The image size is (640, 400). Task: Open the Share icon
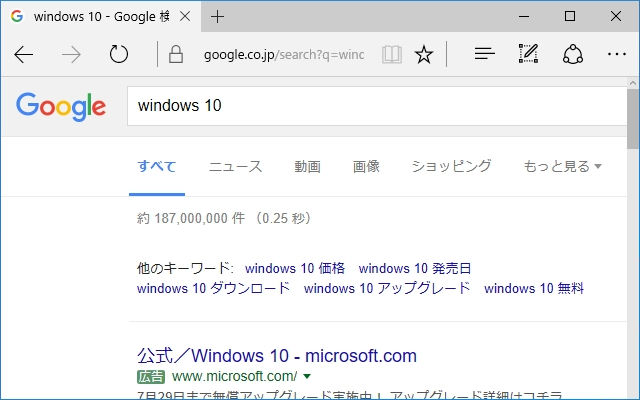(x=573, y=54)
